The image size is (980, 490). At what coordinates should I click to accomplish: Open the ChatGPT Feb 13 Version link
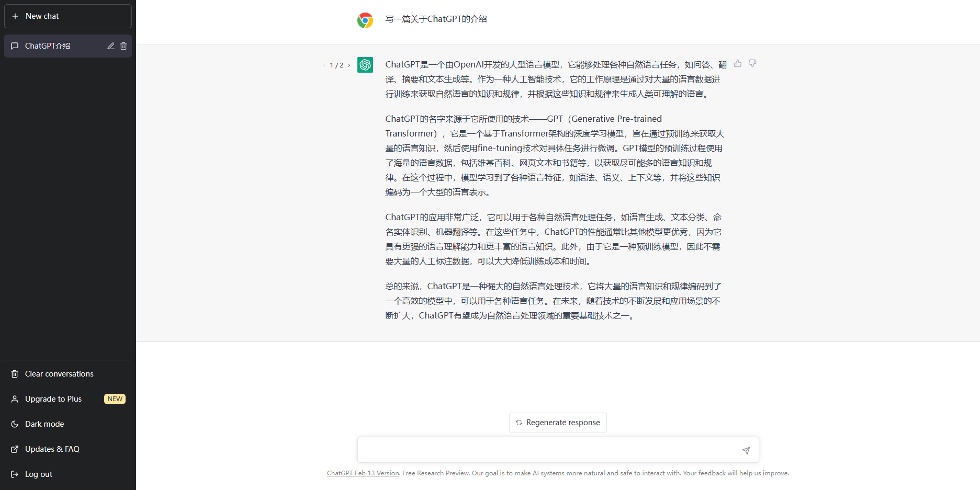pos(363,473)
